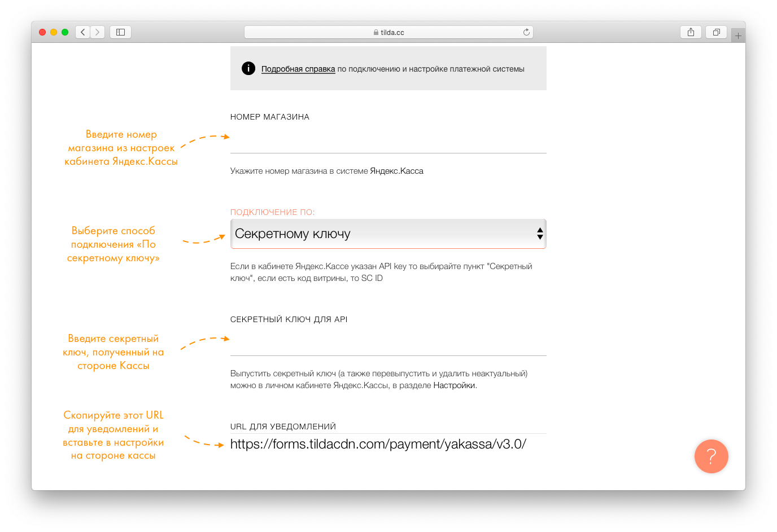Image resolution: width=777 pixels, height=532 pixels.
Task: Focus the "Секретный ключ для API" field
Action: click(388, 341)
